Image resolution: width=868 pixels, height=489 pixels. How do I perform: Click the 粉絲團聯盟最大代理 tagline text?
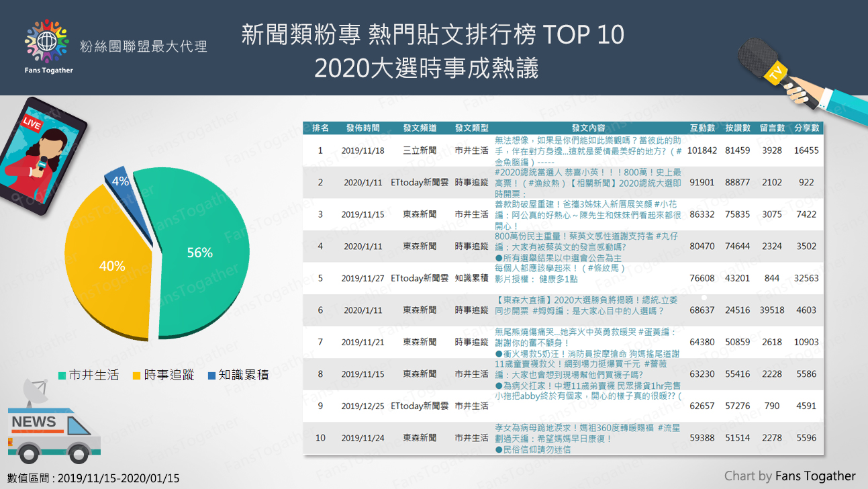(x=143, y=46)
